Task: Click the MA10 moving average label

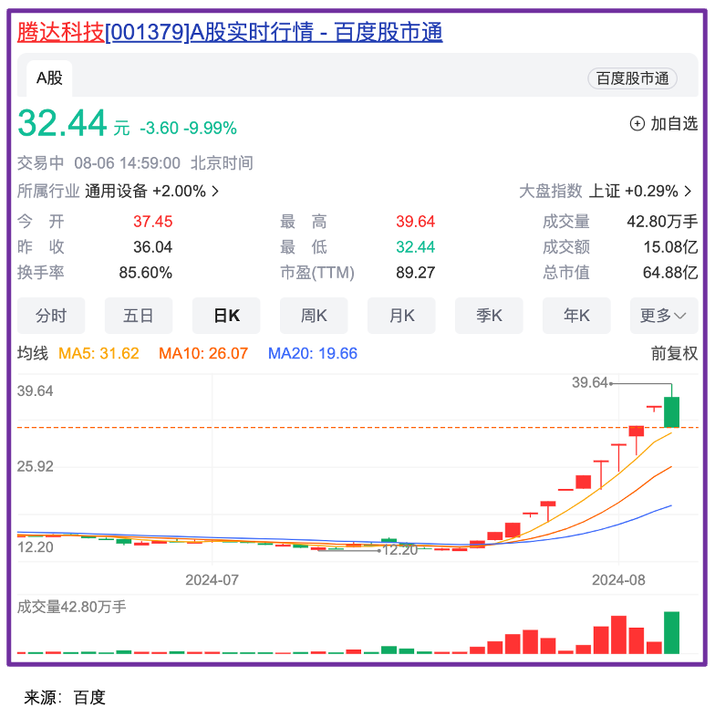Action: click(202, 353)
